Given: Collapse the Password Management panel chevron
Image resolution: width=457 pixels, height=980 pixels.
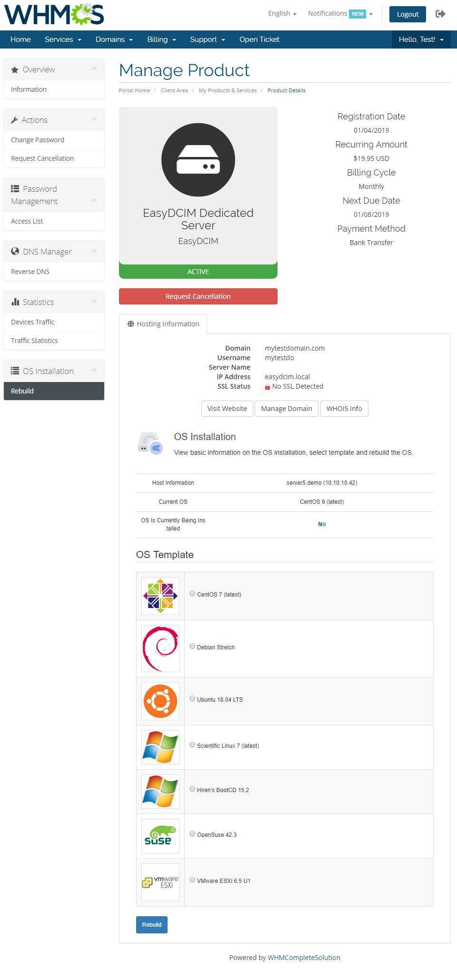Looking at the screenshot, I should coord(94,201).
